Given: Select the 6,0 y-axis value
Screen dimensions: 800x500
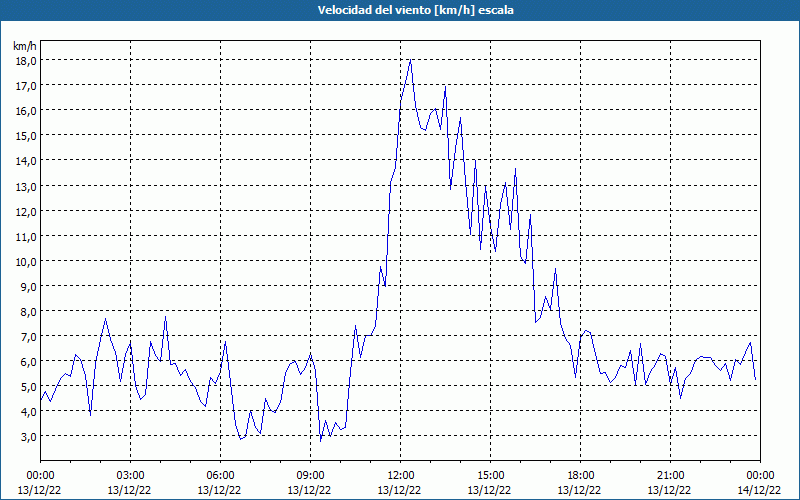Looking at the screenshot, I should coord(29,361).
